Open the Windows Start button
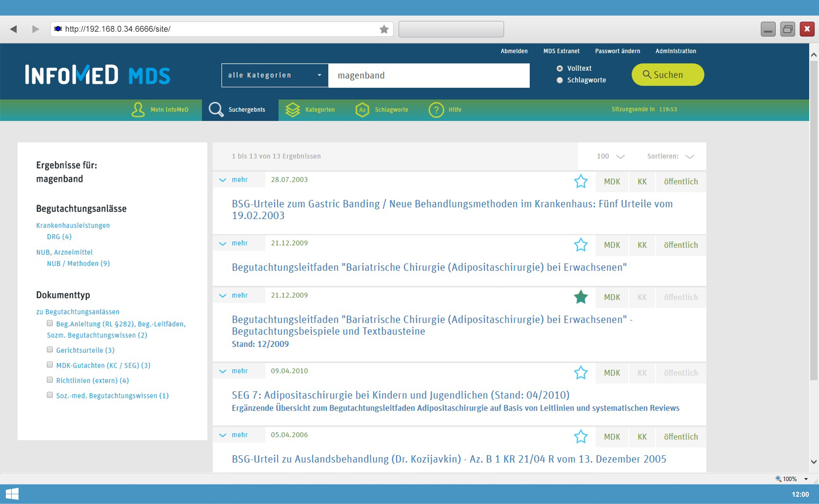 12,494
